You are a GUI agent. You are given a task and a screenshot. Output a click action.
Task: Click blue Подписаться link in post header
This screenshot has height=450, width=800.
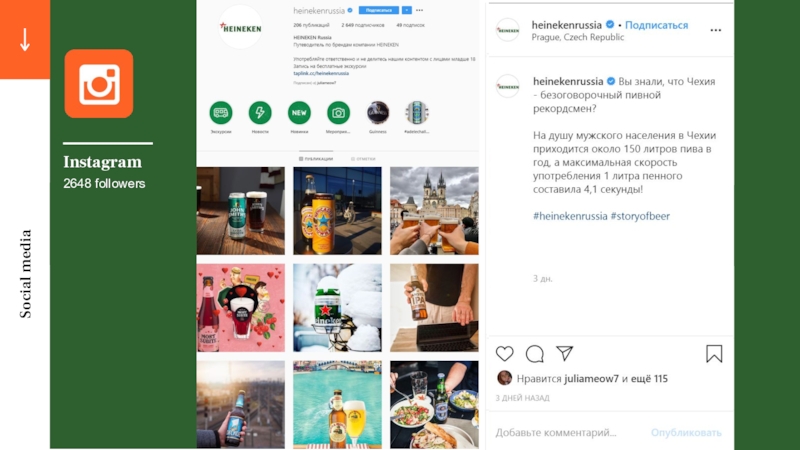(x=656, y=25)
